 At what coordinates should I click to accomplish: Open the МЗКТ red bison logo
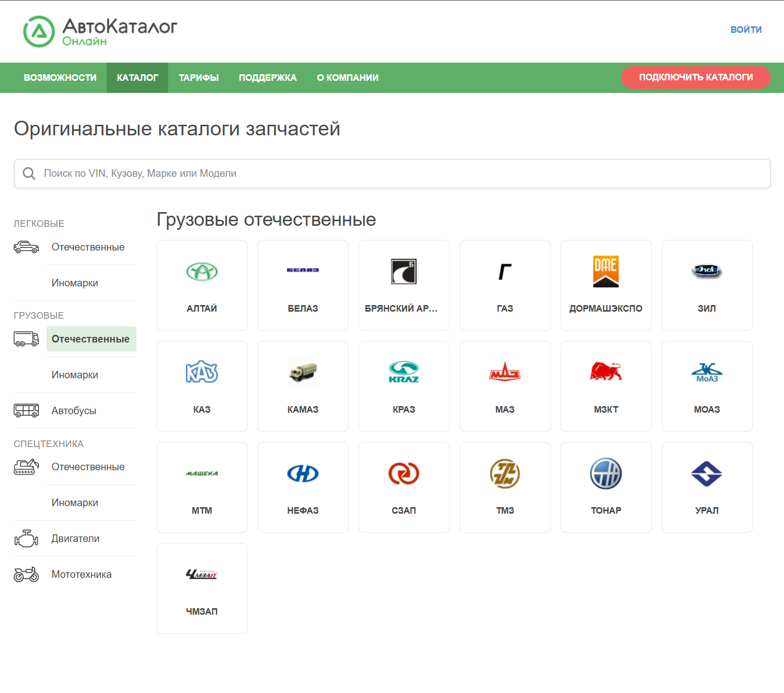point(606,371)
